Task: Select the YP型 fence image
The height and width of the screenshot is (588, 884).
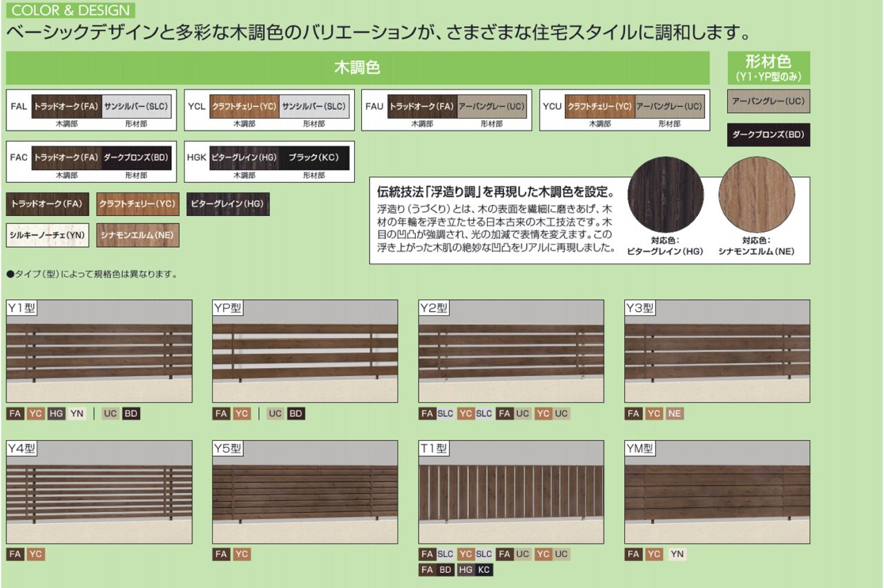Action: coord(305,351)
